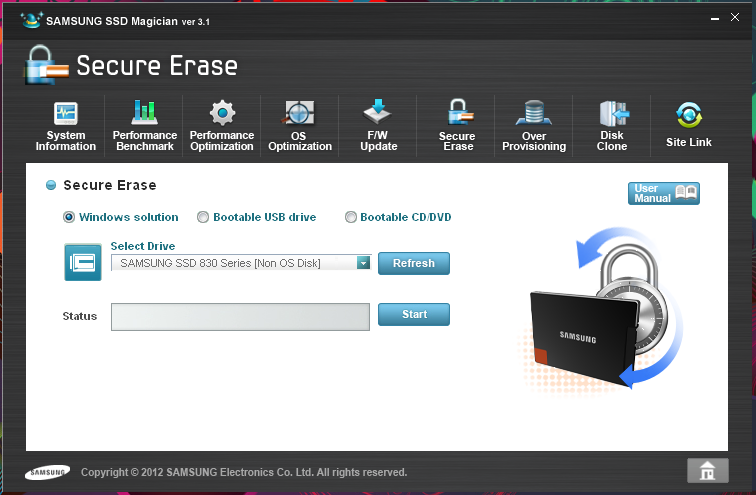Open Performance Optimization gear icon
This screenshot has width=756, height=495.
point(222,113)
